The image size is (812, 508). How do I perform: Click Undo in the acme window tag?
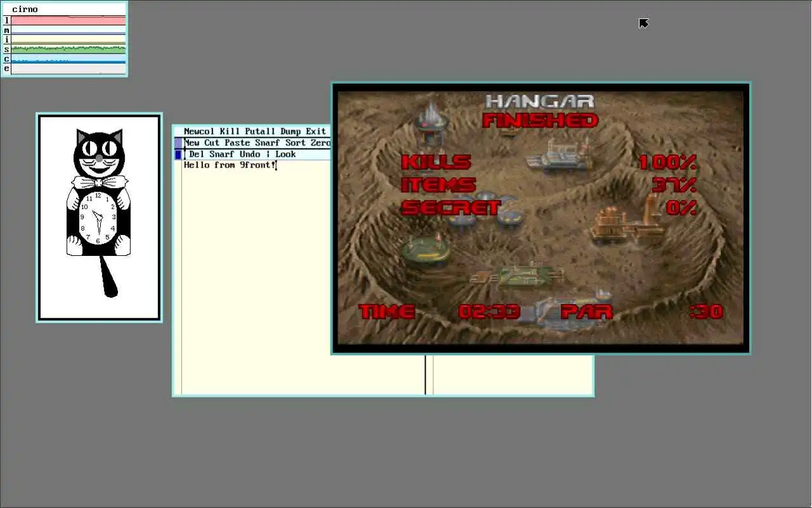point(250,154)
